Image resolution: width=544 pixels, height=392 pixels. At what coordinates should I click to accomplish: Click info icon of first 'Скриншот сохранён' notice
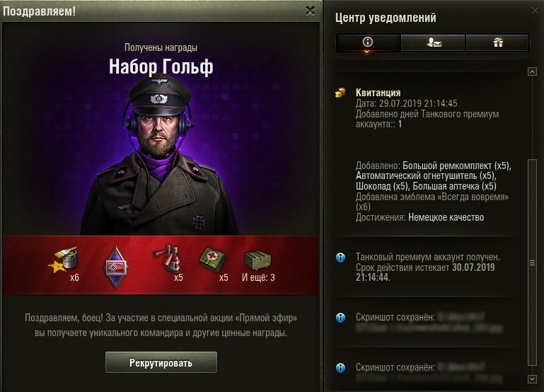click(x=341, y=318)
